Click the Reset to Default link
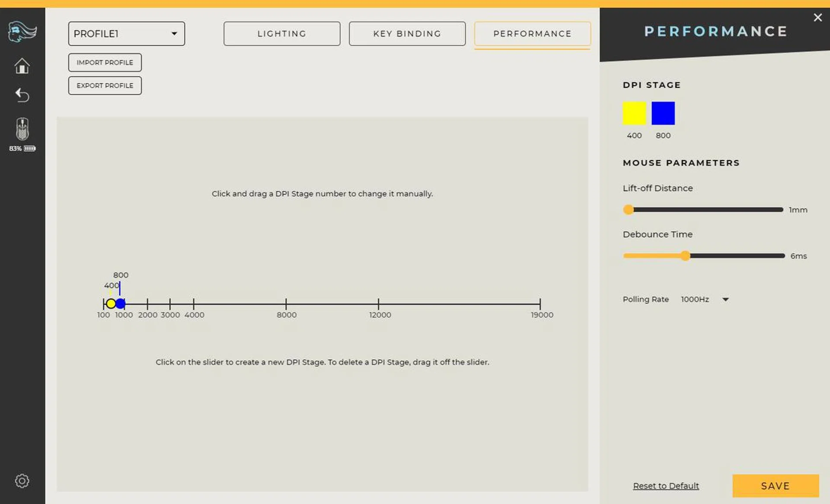830x504 pixels. pyautogui.click(x=666, y=486)
